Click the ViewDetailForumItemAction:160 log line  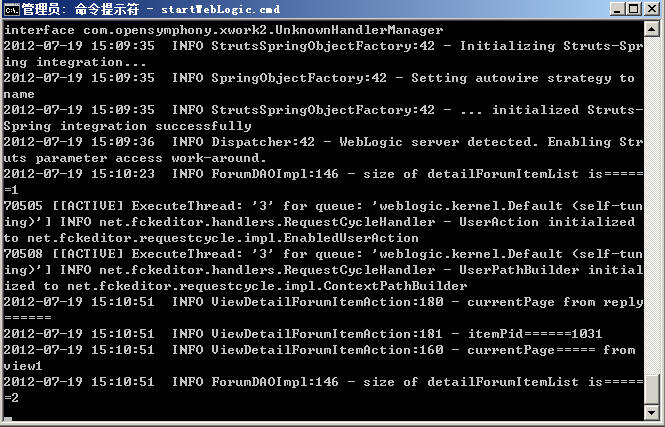[x=319, y=350]
